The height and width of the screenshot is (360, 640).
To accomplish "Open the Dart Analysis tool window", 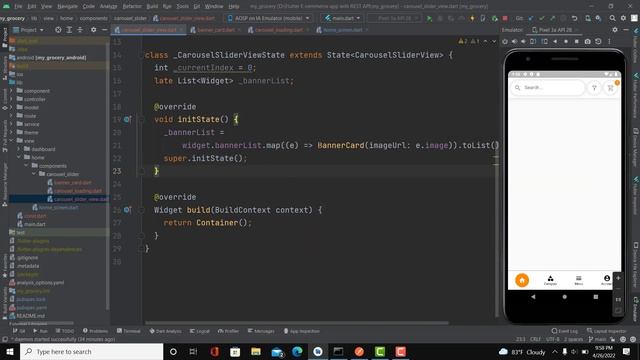I will coord(165,331).
